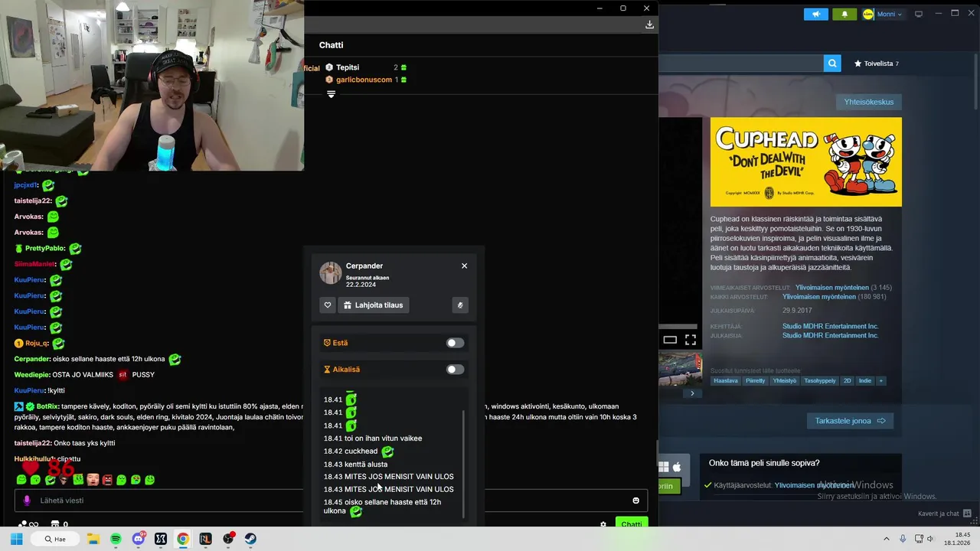Toggle Steam video theater mode icon

[670, 340]
